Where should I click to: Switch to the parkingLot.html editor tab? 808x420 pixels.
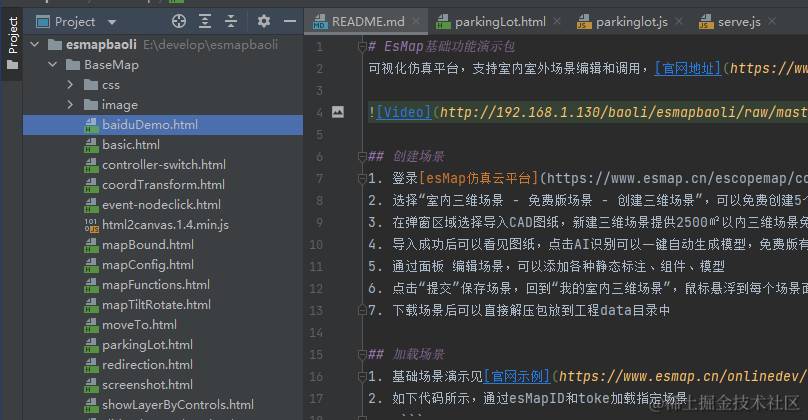500,22
